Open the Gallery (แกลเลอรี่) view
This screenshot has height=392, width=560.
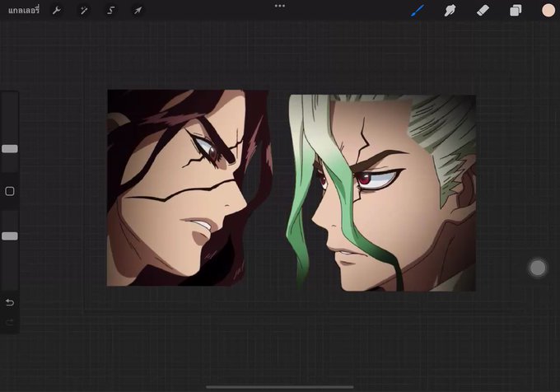pyautogui.click(x=24, y=11)
